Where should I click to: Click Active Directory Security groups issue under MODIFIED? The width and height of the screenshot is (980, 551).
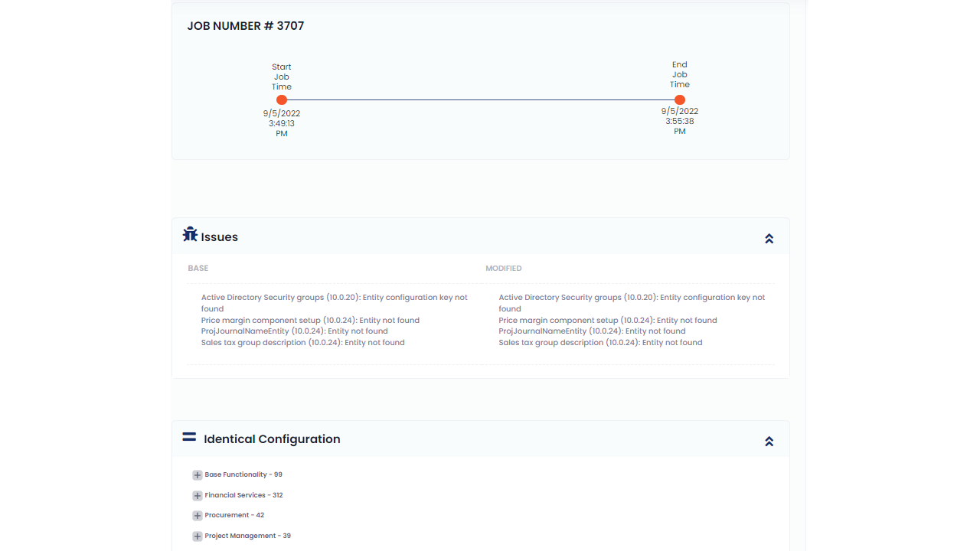pos(632,303)
